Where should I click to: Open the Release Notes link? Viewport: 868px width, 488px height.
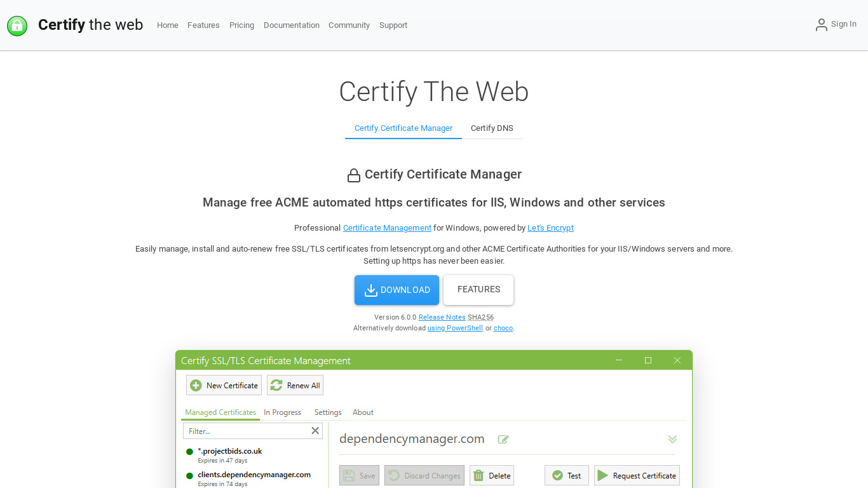(x=442, y=317)
